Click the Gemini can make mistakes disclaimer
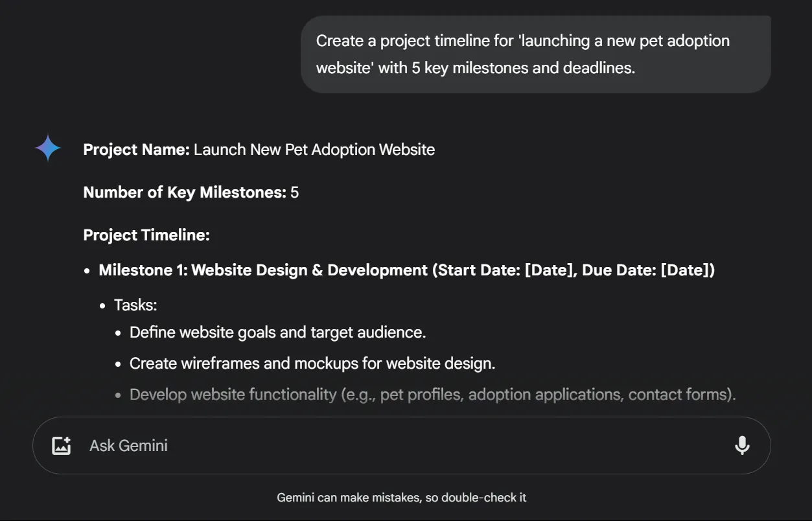 point(402,498)
